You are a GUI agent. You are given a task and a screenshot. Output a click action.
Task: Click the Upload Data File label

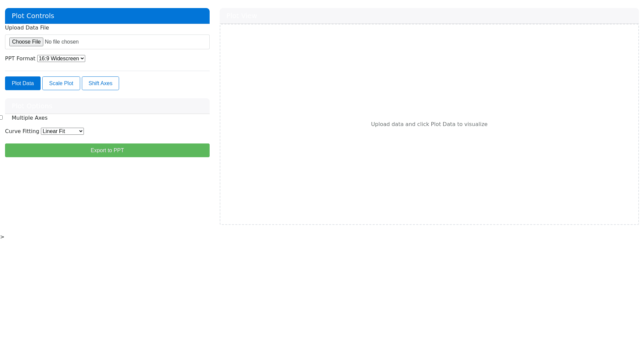(x=27, y=28)
